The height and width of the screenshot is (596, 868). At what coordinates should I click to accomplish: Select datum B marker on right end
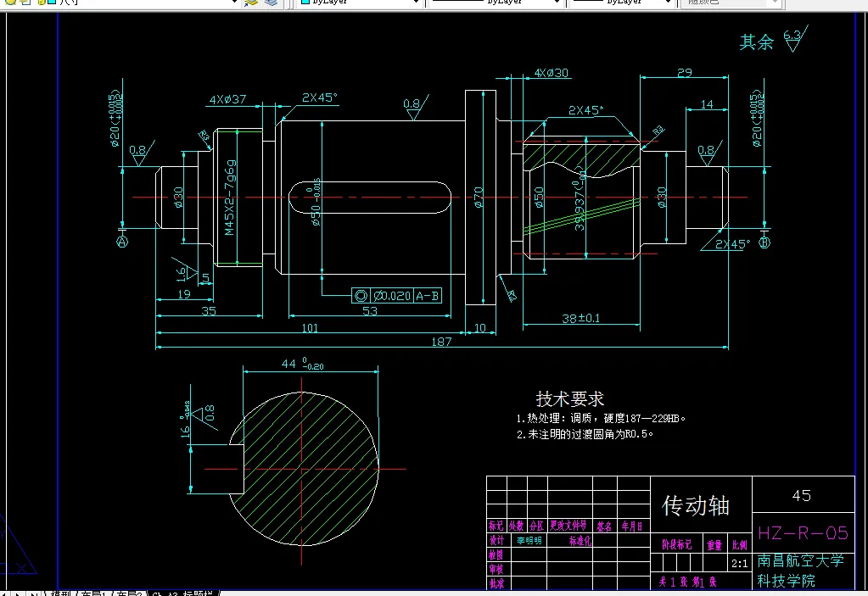coord(764,242)
